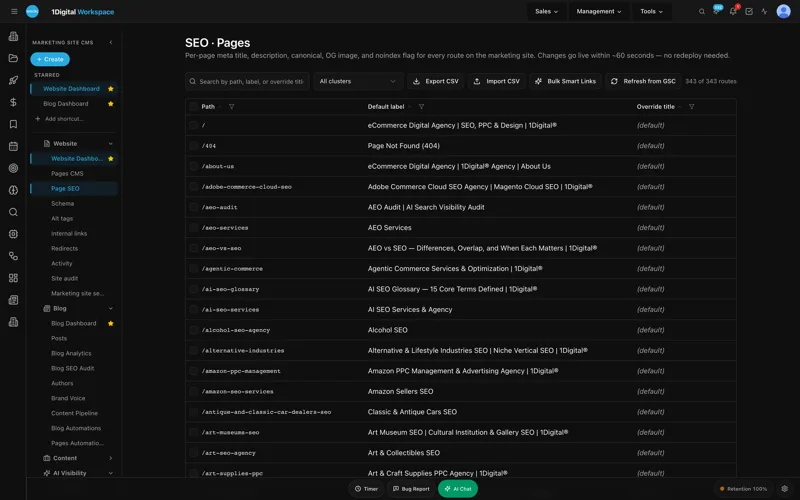Viewport: 800px width, 500px height.
Task: Toggle star on Blog Dashboard in Blog section
Action: pos(111,323)
